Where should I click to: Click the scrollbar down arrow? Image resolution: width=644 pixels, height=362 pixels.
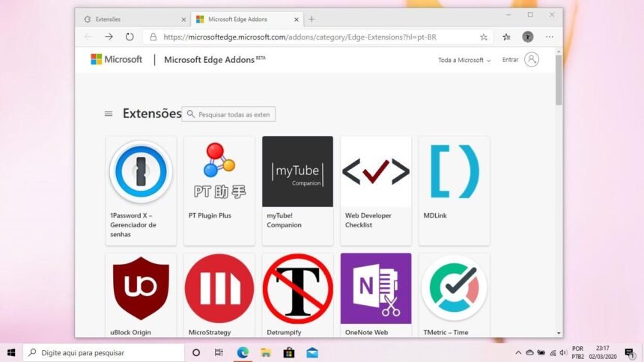pos(559,334)
